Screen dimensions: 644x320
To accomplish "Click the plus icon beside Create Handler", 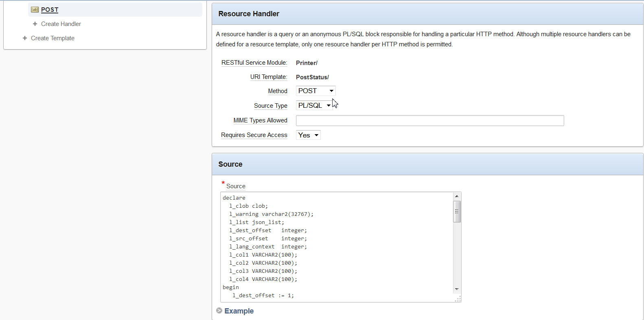I will [35, 24].
